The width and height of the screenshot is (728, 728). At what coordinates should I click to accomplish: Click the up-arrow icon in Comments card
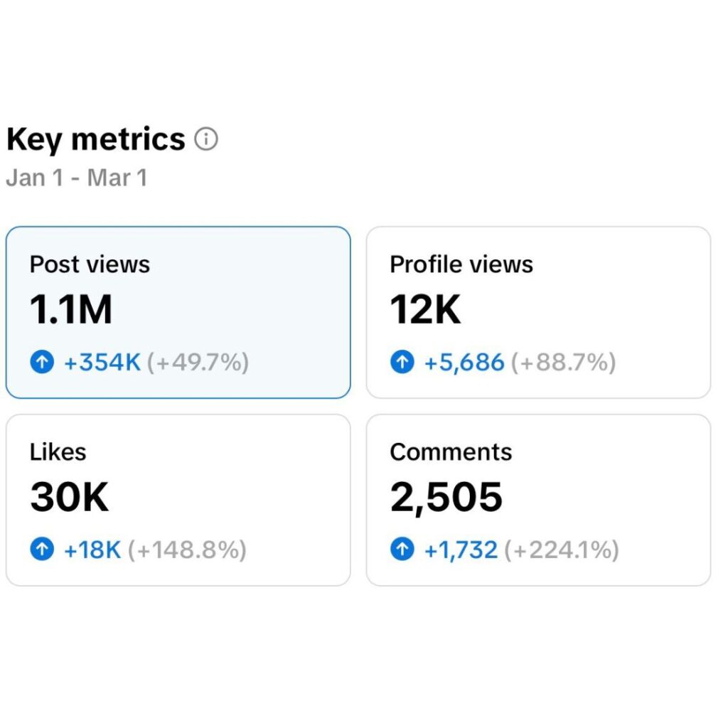tap(402, 550)
